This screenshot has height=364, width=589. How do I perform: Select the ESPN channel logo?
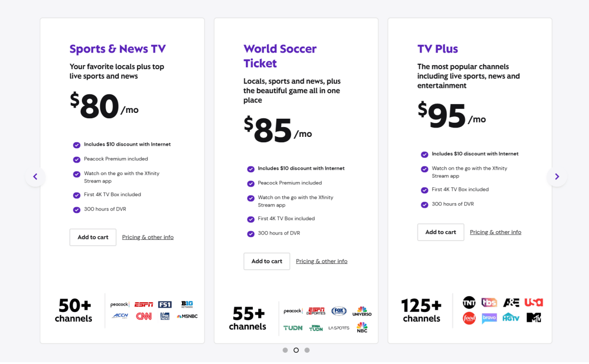(144, 304)
